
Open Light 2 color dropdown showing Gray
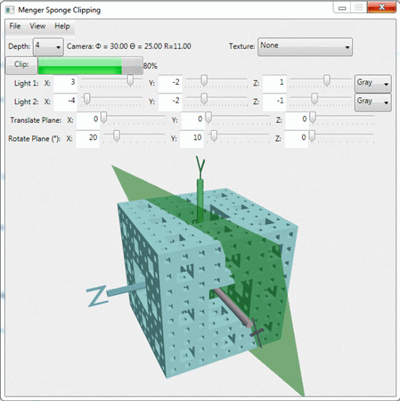372,102
